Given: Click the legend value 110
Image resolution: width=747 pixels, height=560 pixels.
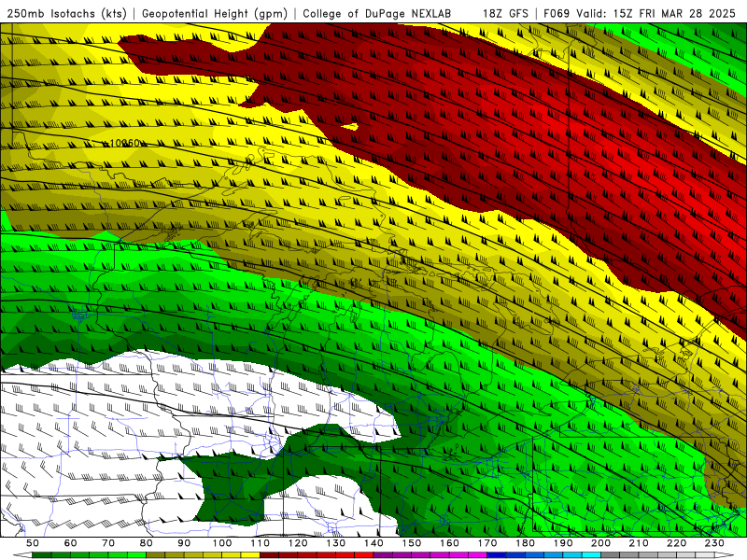Looking at the screenshot, I should (x=261, y=543).
